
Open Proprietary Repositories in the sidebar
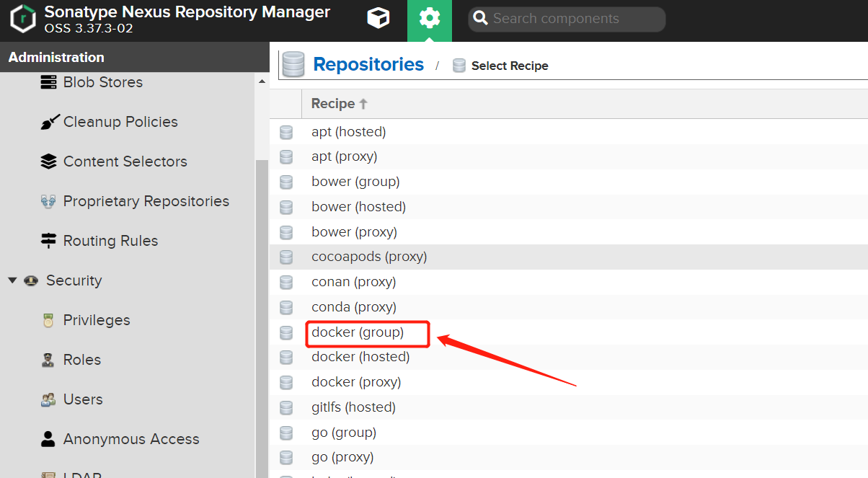pos(146,201)
